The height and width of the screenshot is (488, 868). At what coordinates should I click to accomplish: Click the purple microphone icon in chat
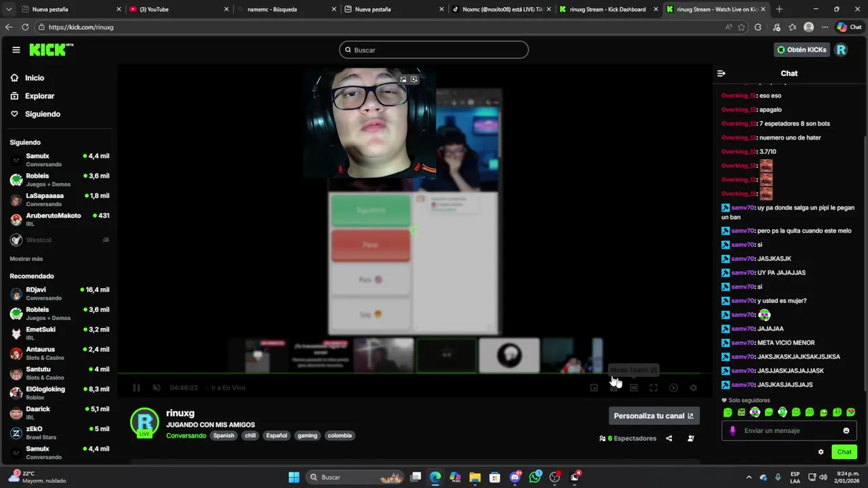point(732,430)
